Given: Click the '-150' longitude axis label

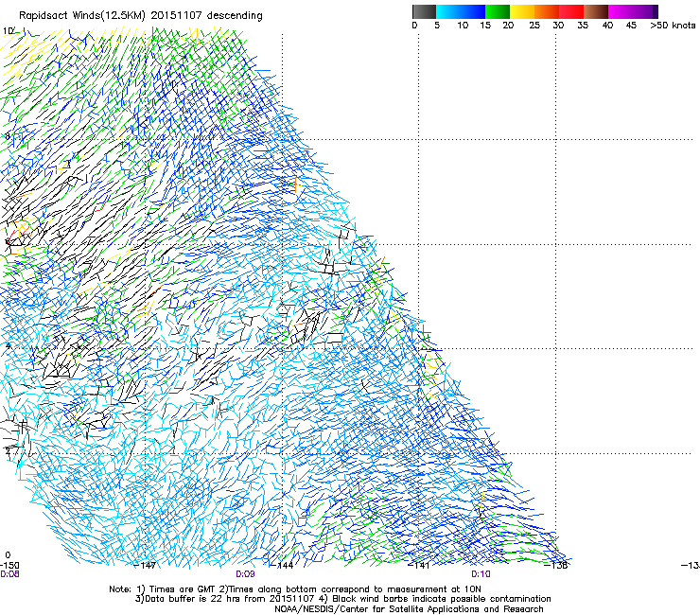Looking at the screenshot, I should click(x=9, y=566).
